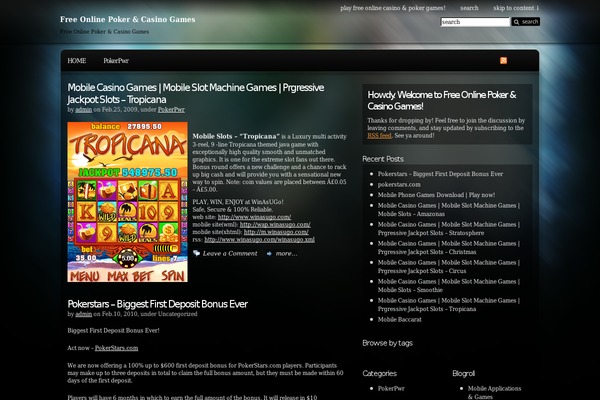
Task: Click the top 'search' header link
Action: [469, 8]
